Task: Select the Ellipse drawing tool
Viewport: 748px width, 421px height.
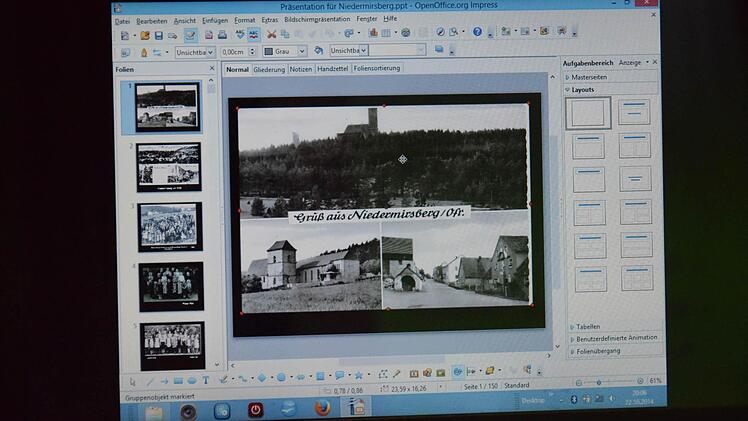Action: (x=191, y=380)
